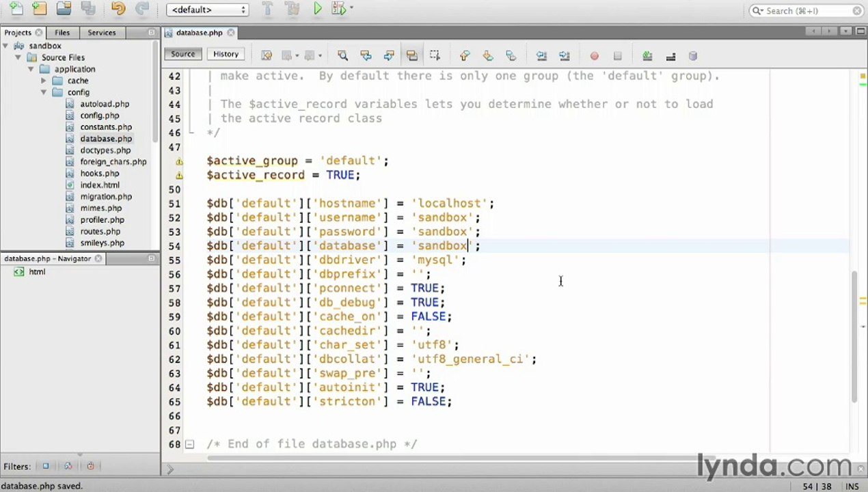Click the Clean and Build icon
Viewport: 868px width, 492px height.
click(293, 9)
